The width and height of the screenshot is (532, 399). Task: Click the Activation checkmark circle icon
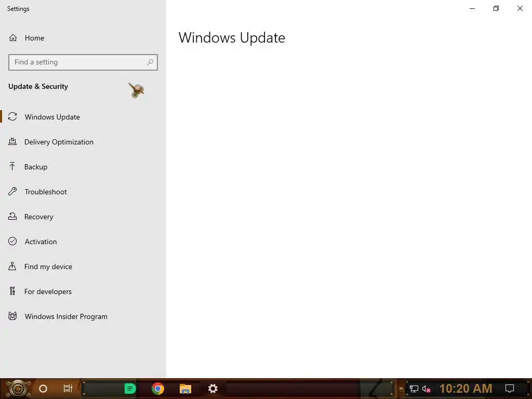[x=12, y=241]
